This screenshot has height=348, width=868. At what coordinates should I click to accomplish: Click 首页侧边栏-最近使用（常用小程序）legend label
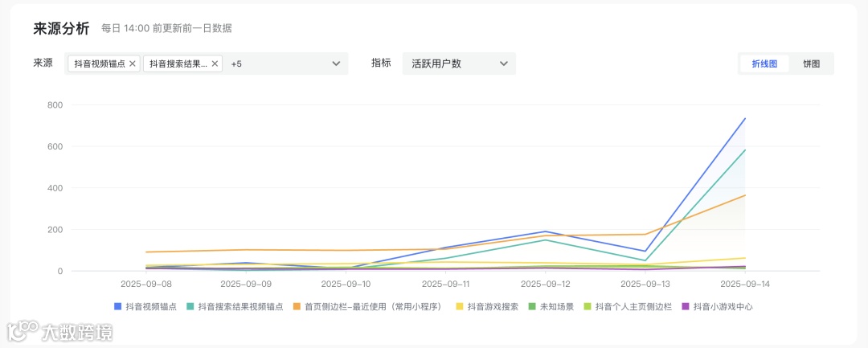(375, 306)
